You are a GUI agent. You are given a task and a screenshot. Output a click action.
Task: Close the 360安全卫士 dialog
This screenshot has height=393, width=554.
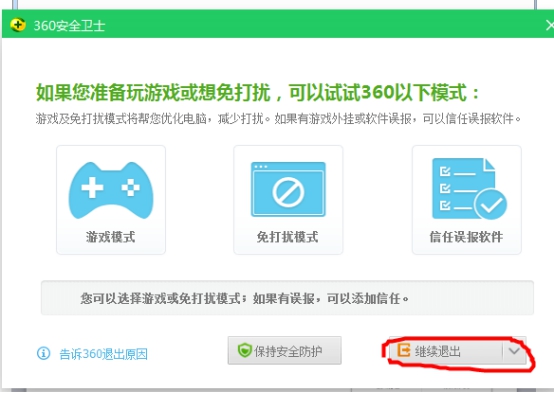[x=549, y=25]
